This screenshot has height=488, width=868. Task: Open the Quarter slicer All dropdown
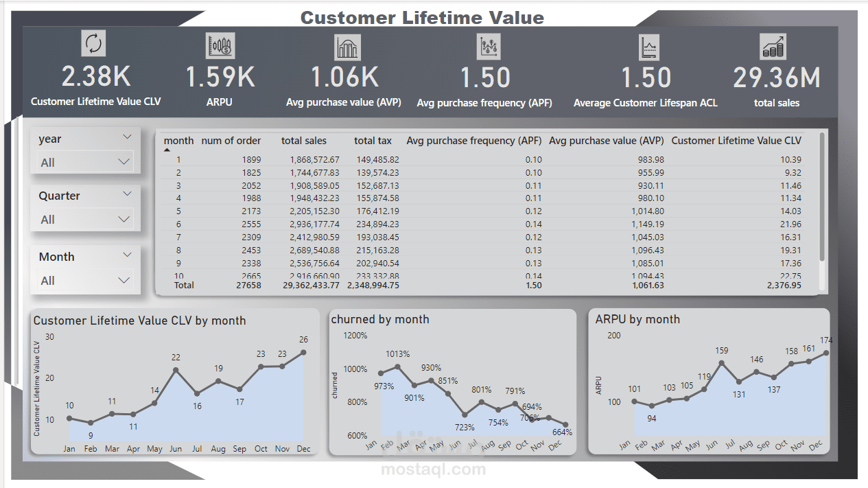tap(125, 220)
